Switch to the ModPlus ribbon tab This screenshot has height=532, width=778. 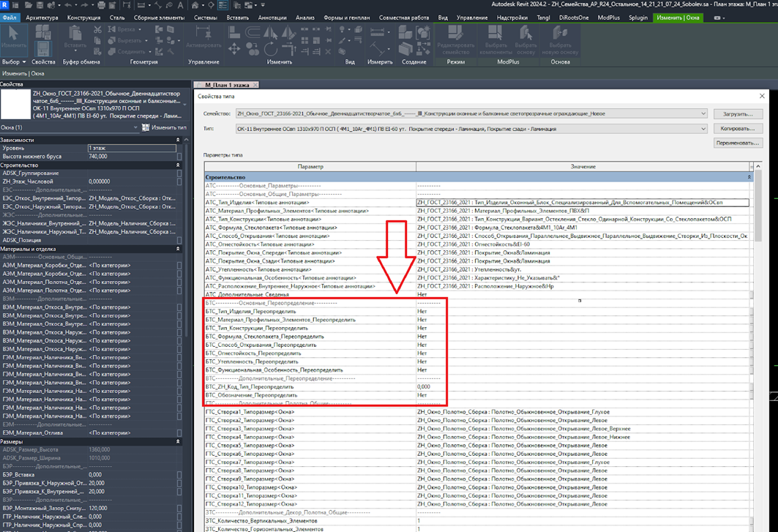[x=608, y=18]
